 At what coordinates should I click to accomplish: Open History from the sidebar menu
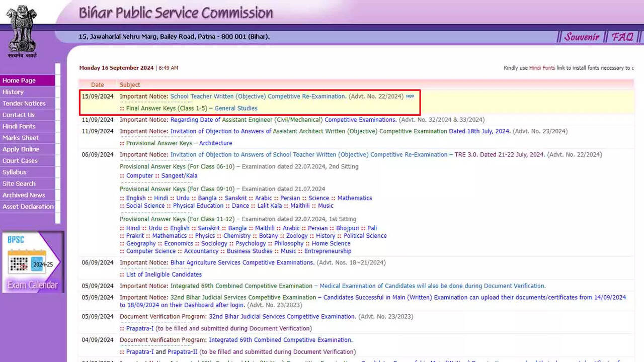(13, 92)
